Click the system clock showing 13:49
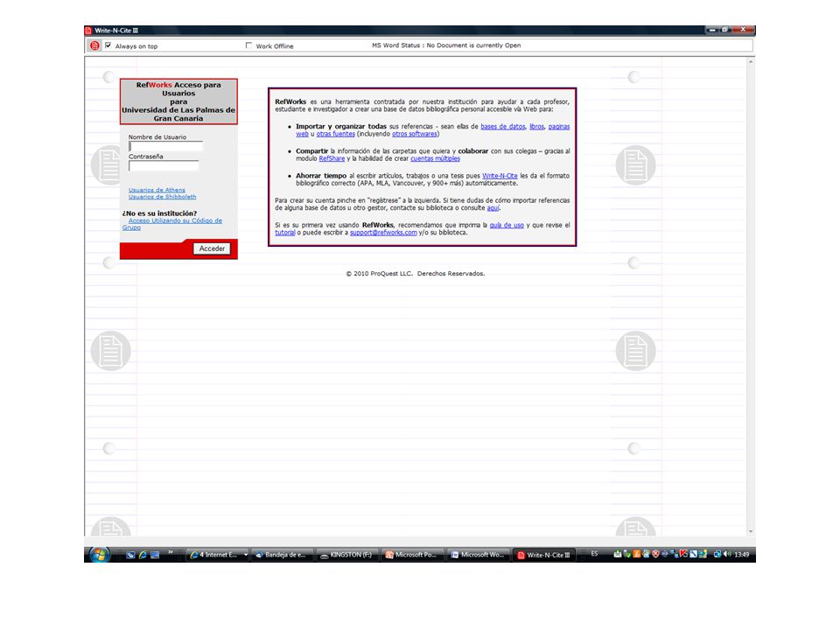The height and width of the screenshot is (630, 840). point(742,555)
